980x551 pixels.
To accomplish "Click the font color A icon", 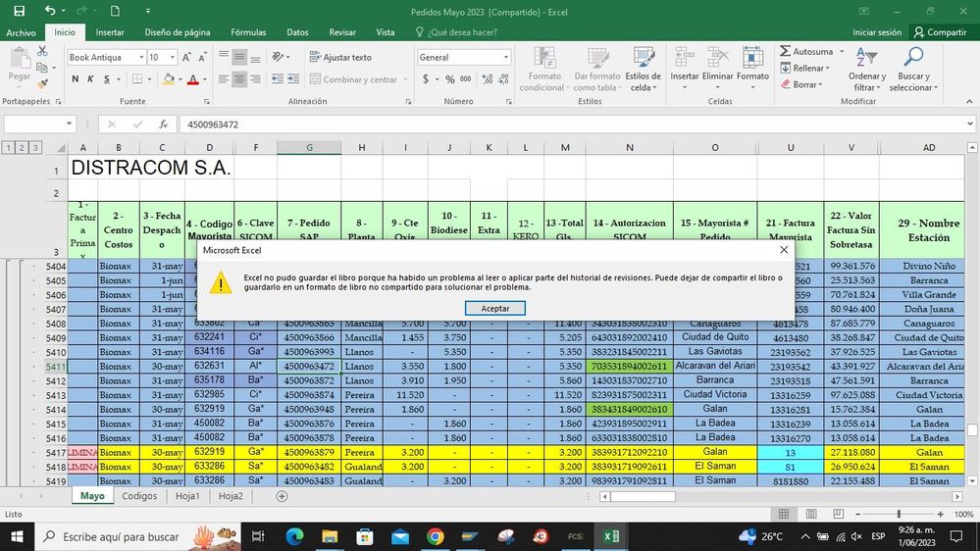I will pos(192,79).
